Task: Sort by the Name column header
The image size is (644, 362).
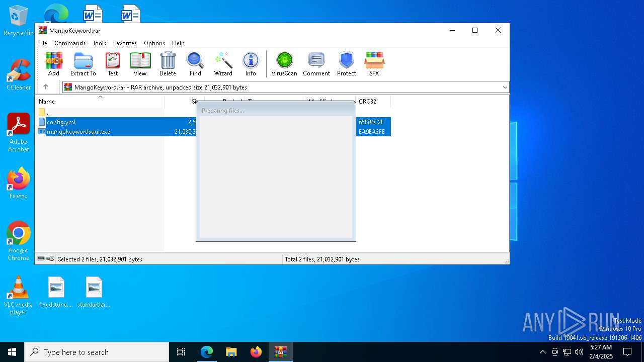Action: [x=100, y=102]
